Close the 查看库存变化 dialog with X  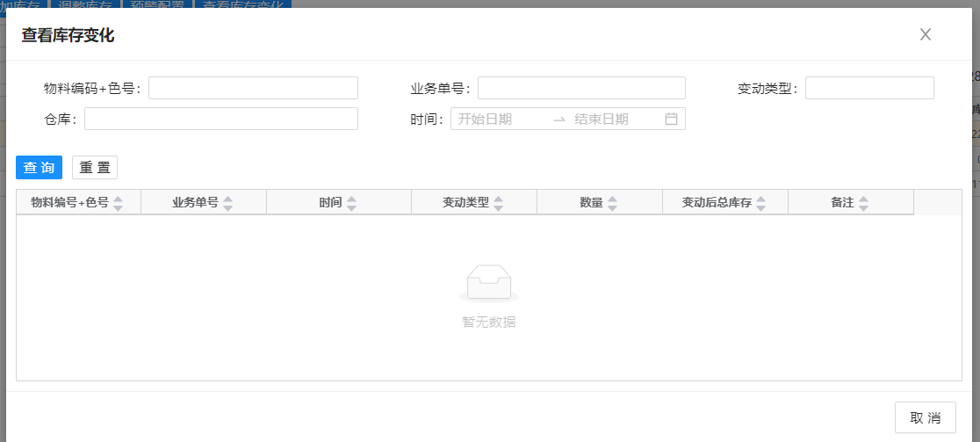pyautogui.click(x=925, y=35)
